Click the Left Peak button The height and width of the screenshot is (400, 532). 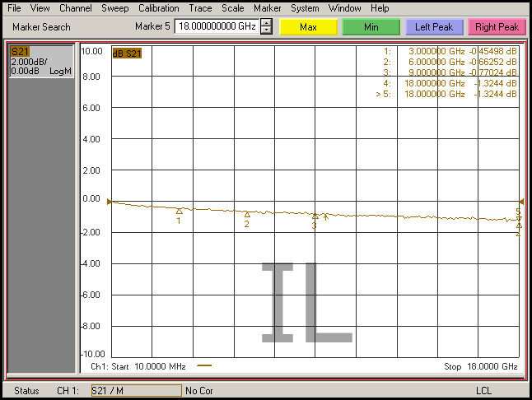tap(434, 27)
